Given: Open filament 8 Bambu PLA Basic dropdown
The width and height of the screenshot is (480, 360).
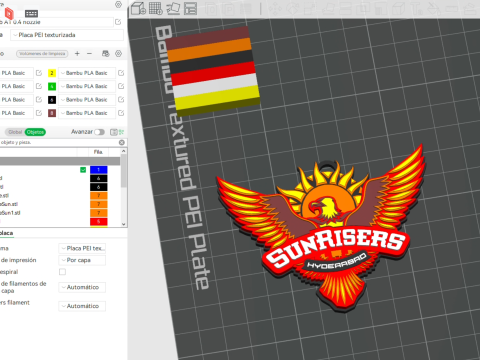Looking at the screenshot, I should (87, 113).
